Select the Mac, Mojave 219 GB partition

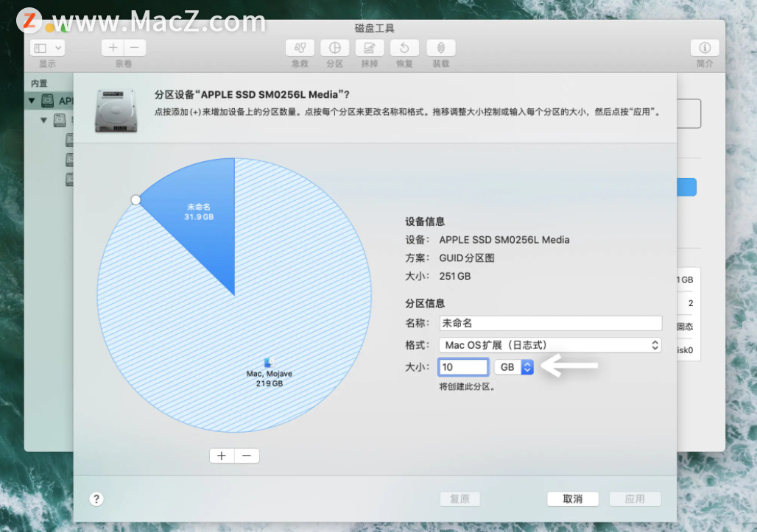point(270,378)
